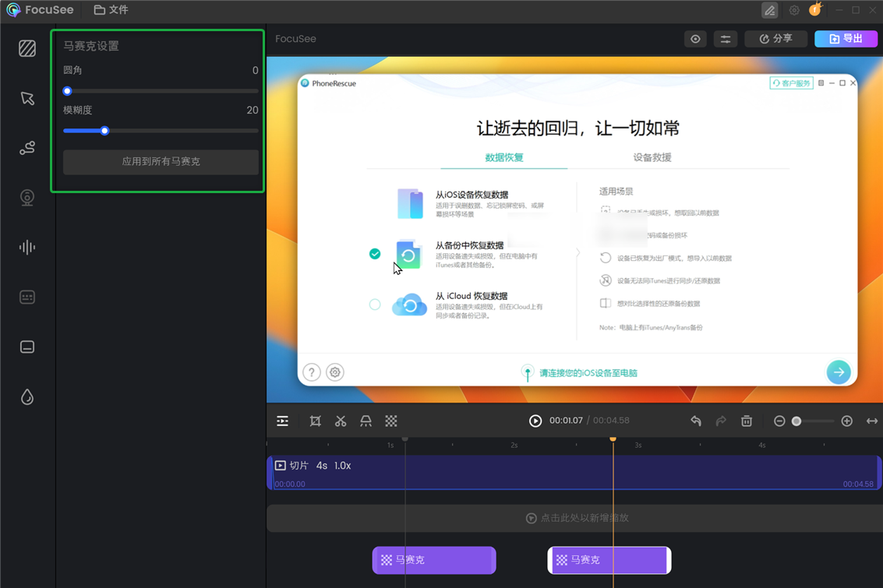This screenshot has width=883, height=588.
Task: Select the first 马赛克 clip
Action: click(434, 560)
